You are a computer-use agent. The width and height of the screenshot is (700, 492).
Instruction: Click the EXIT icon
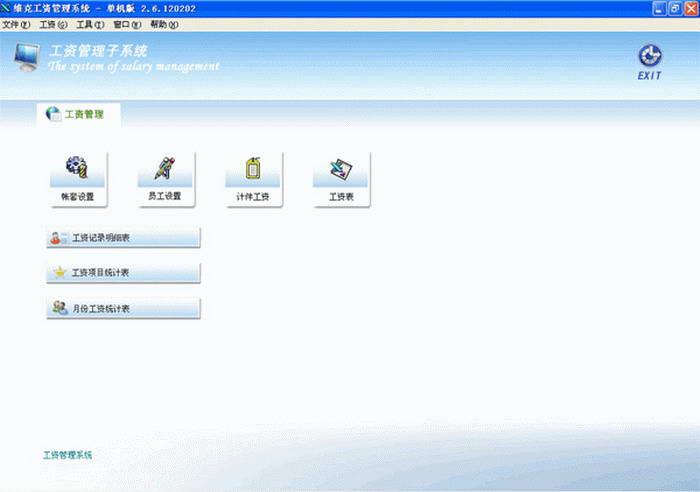(650, 62)
